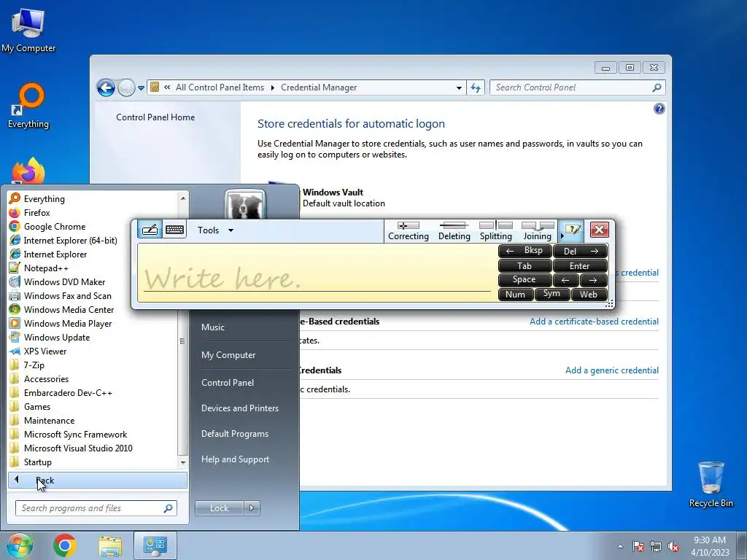Open Chrome from the taskbar
This screenshot has height=560, width=747.
(65, 545)
